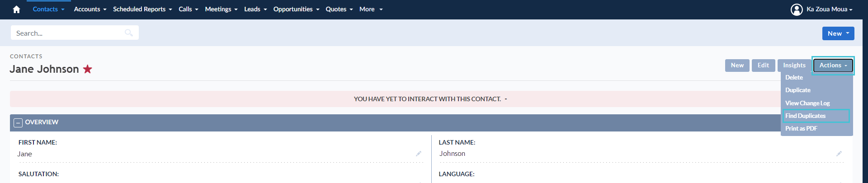
Task: Click the Edit button
Action: [x=763, y=66]
